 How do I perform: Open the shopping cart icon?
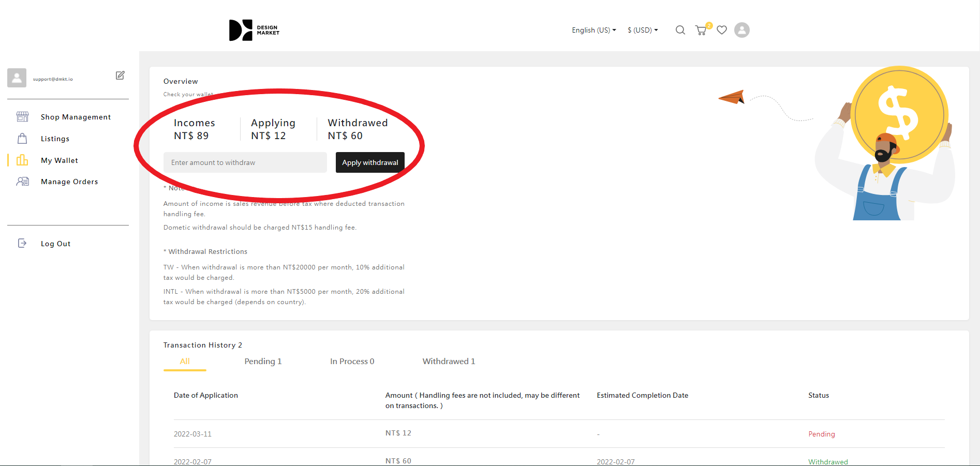[701, 31]
